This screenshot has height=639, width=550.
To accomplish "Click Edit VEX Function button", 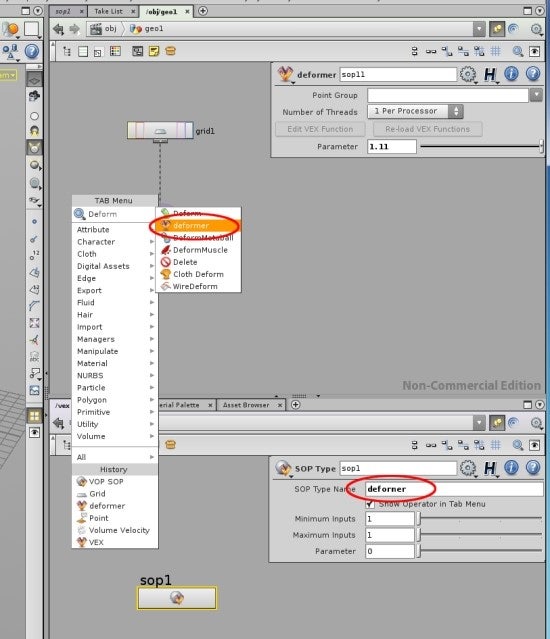I will point(320,129).
